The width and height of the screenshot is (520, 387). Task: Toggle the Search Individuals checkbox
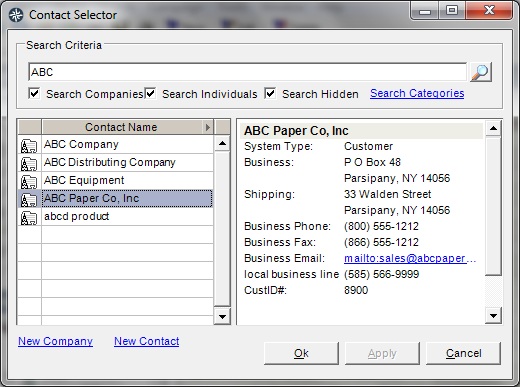coord(150,93)
